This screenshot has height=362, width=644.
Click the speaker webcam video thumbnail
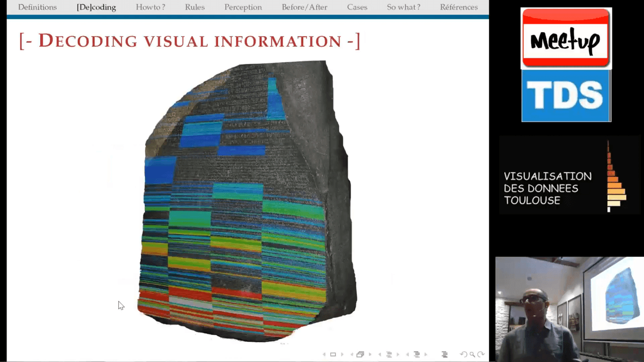coord(570,309)
